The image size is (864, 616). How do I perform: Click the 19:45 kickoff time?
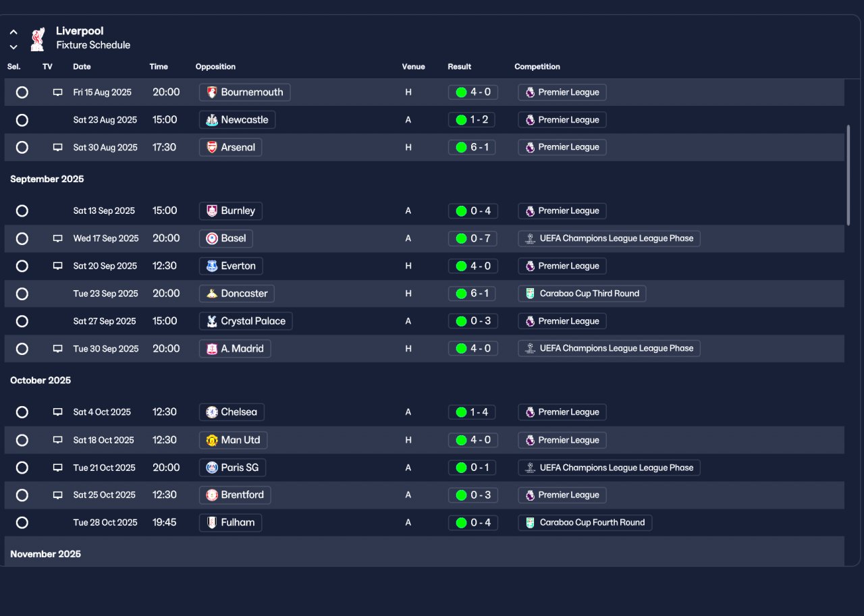[x=165, y=522]
